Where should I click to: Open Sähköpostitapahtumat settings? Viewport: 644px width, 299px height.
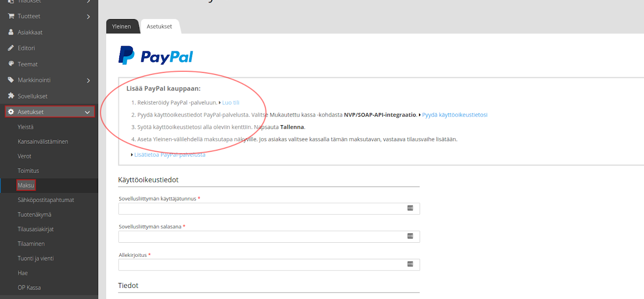pos(46,200)
